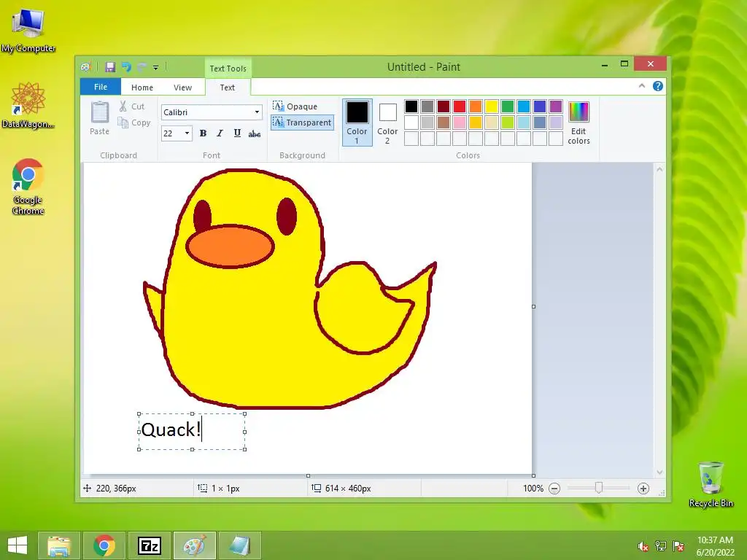Open File Explorer from taskbar
Screen dimensions: 747x560
[x=59, y=545]
